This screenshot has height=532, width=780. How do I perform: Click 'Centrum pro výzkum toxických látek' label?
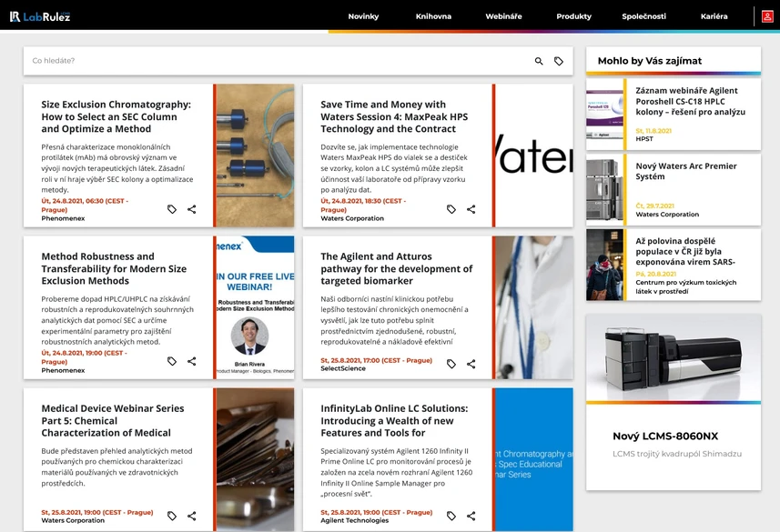coord(686,286)
